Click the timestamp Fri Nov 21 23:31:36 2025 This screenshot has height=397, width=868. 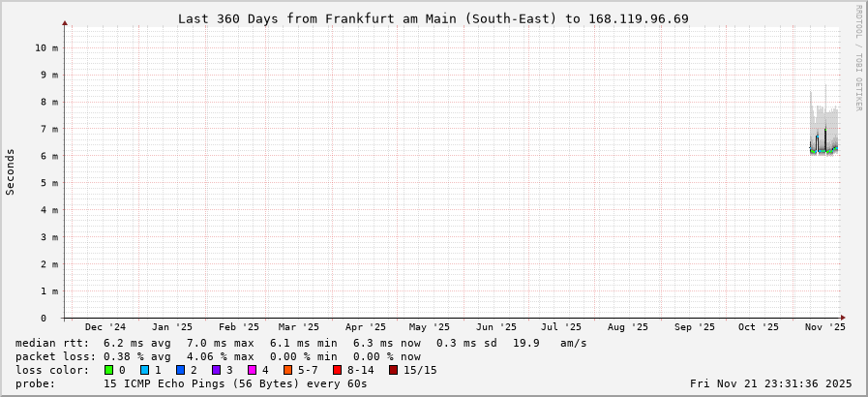pos(770,383)
